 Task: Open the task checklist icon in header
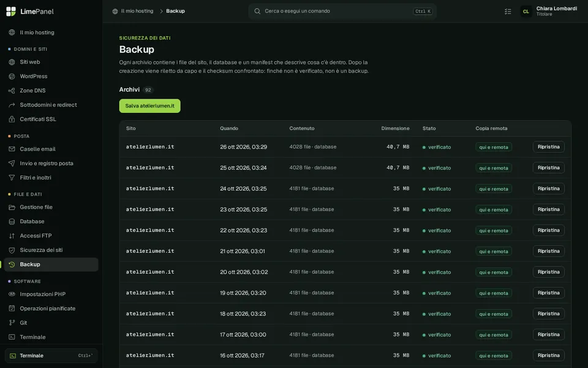coord(508,11)
